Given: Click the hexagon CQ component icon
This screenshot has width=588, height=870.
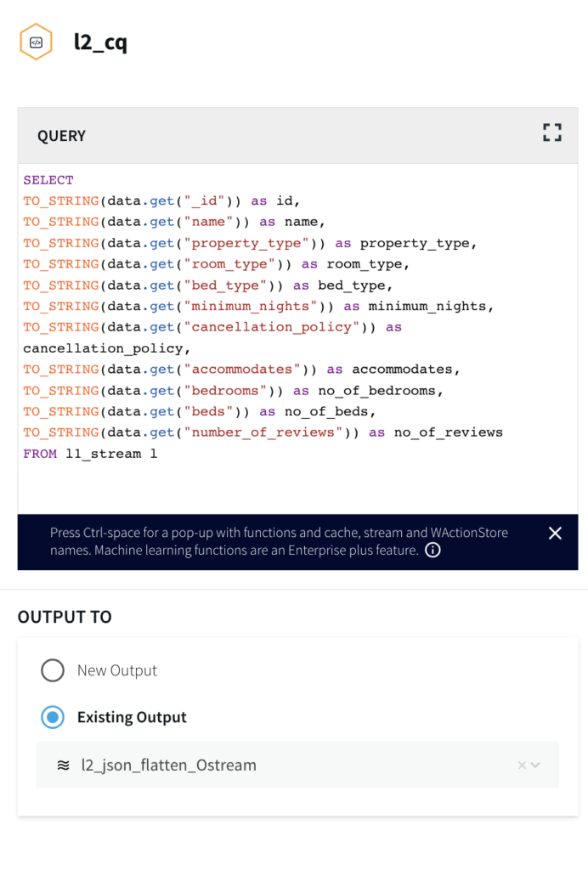Looking at the screenshot, I should (37, 42).
